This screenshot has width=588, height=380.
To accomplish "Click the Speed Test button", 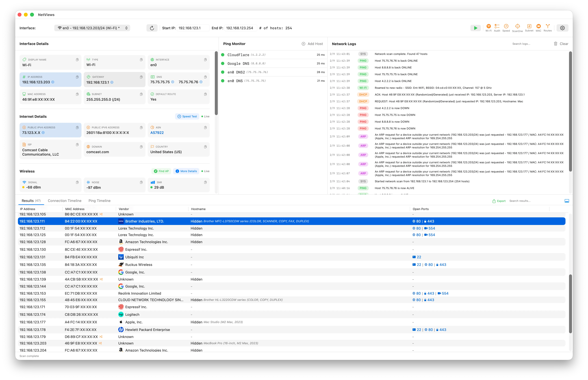I will coord(187,116).
